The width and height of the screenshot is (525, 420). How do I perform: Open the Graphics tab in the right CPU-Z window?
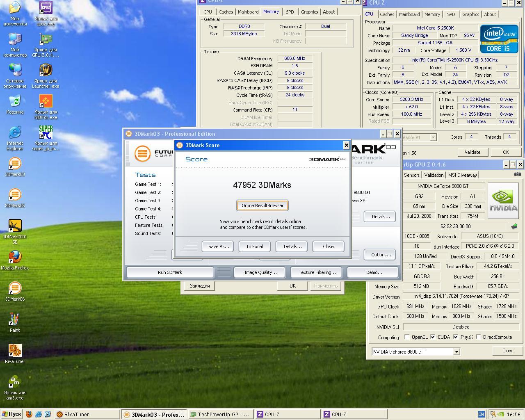pos(470,14)
